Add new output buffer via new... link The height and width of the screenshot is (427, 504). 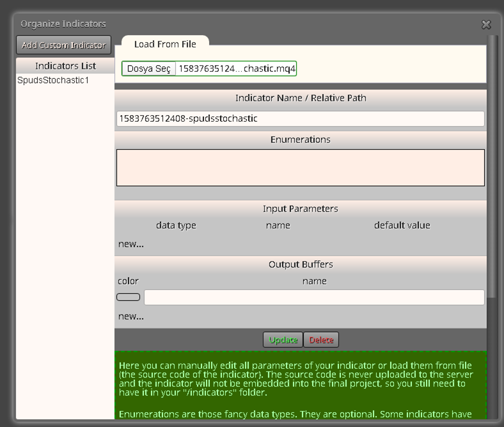pos(131,316)
